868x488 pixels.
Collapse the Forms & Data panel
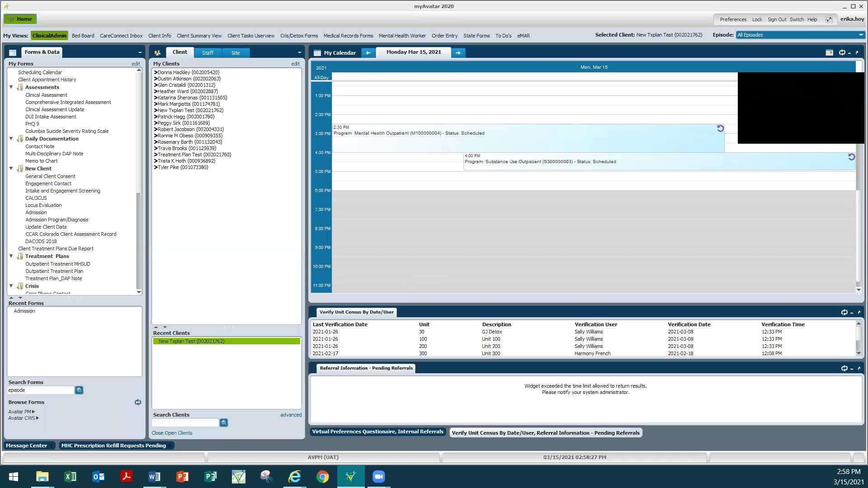[x=140, y=52]
